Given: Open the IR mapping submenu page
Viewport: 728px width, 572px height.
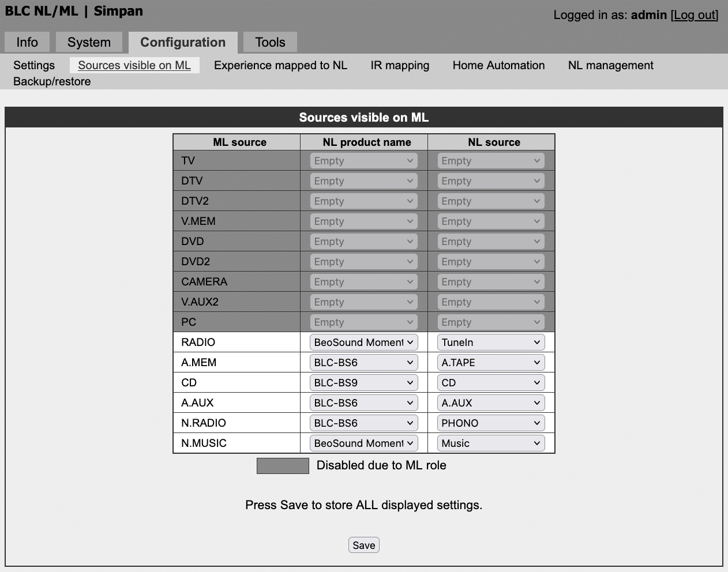Looking at the screenshot, I should tap(400, 65).
